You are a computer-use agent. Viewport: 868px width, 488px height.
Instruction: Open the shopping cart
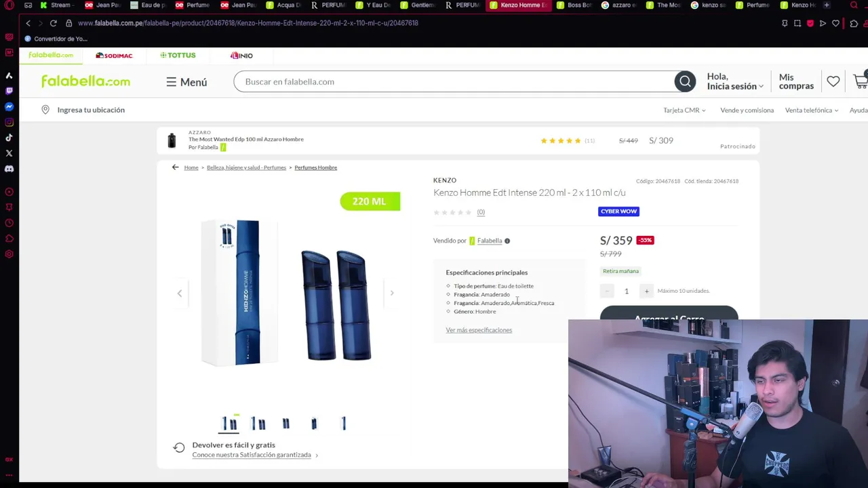coord(861,81)
